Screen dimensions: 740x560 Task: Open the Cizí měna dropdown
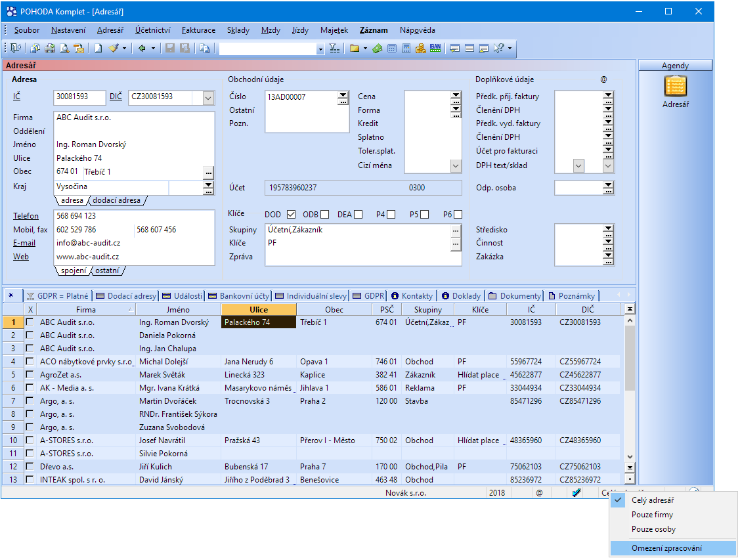(456, 166)
